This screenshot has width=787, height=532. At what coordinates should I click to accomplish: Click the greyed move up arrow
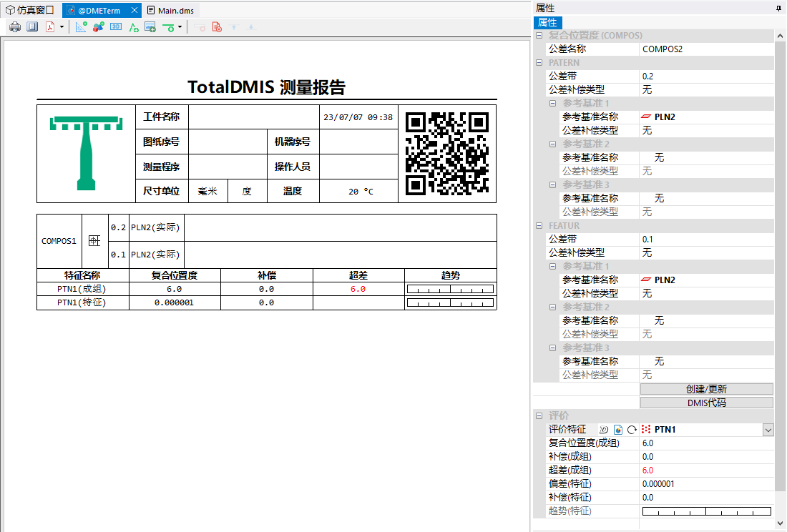[234, 27]
